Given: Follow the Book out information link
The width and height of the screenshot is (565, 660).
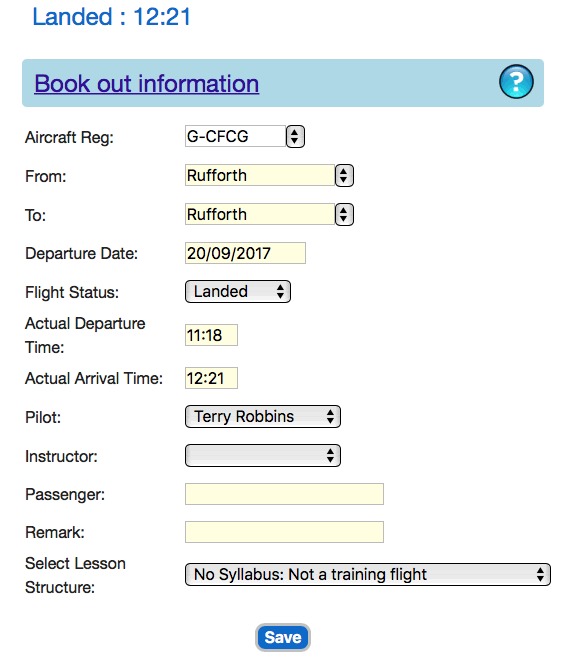Looking at the screenshot, I should click(x=147, y=83).
